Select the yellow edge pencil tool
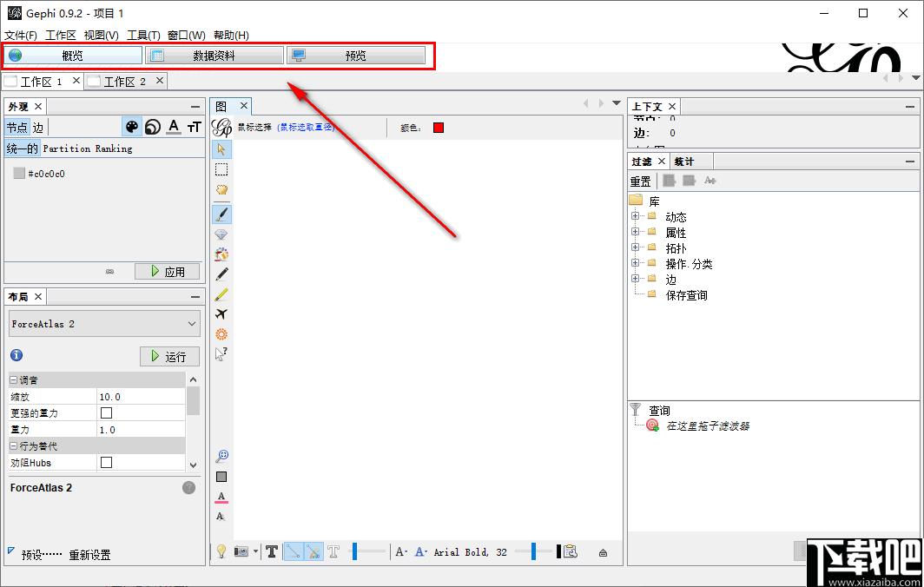The height and width of the screenshot is (587, 924). [x=221, y=294]
